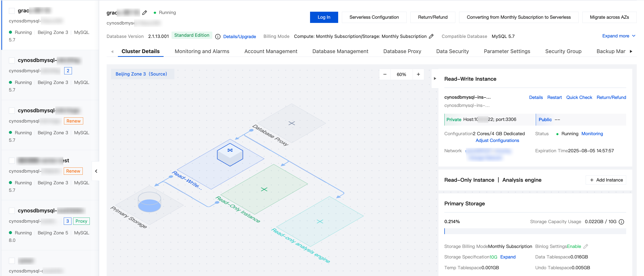Screen dimensions: 644x276
Task: Collapse the cluster list sidebar
Action: (x=96, y=171)
